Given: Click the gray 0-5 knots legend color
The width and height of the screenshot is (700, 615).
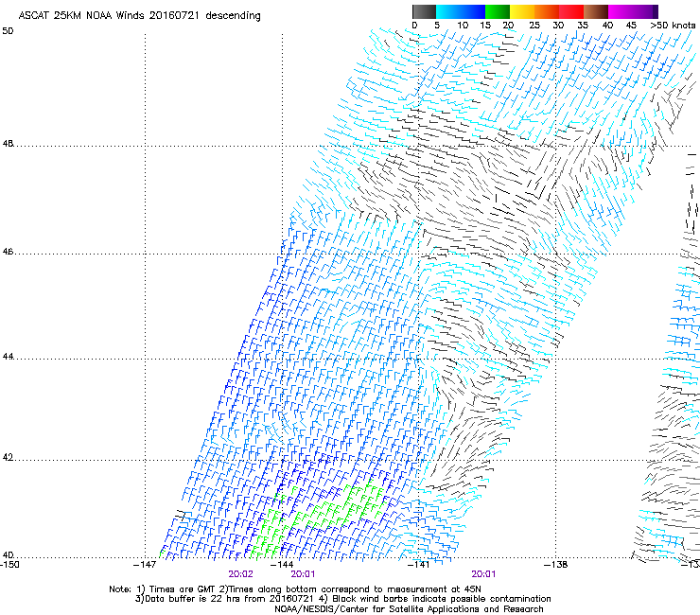Looking at the screenshot, I should pos(424,11).
